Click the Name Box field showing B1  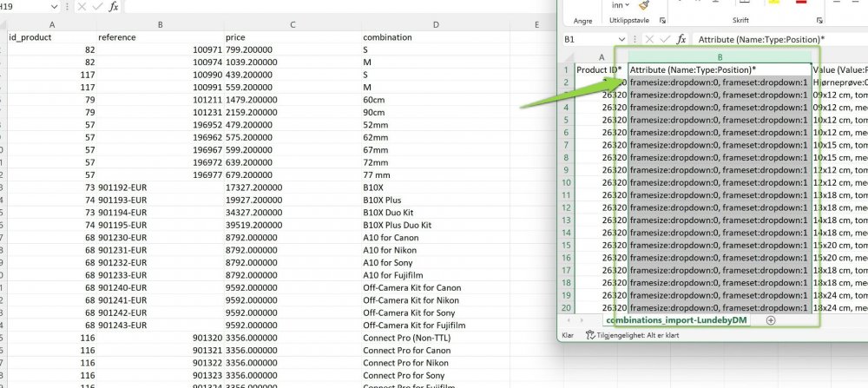[589, 39]
